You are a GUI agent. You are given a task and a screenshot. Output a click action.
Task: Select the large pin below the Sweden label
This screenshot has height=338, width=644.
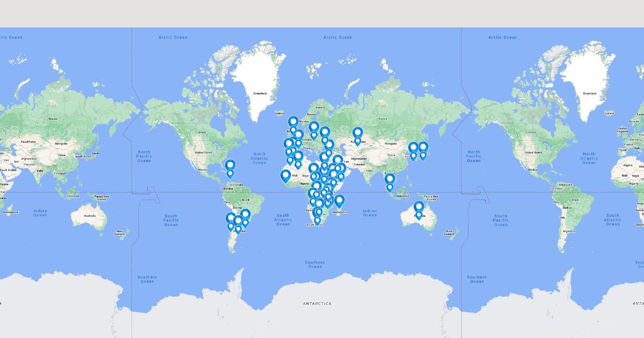314,128
